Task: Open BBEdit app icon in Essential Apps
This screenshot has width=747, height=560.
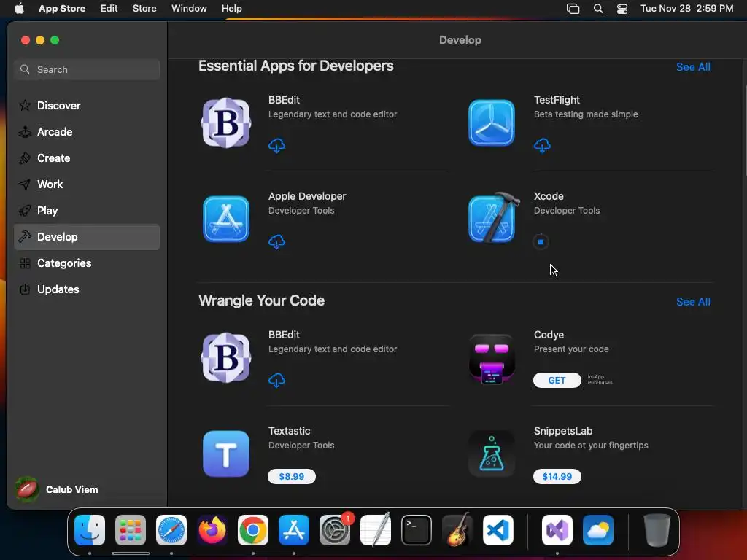Action: tap(226, 122)
